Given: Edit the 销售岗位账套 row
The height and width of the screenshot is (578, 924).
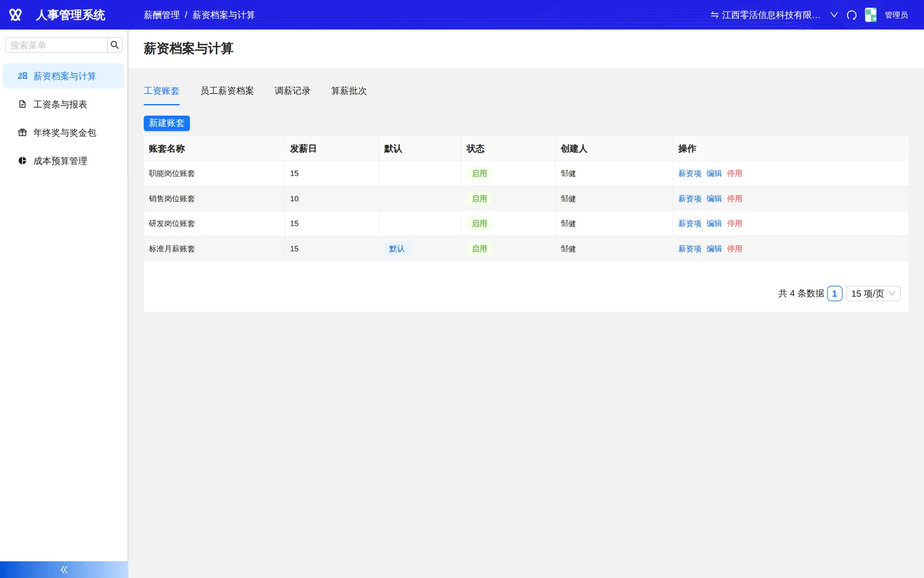Looking at the screenshot, I should pos(714,198).
